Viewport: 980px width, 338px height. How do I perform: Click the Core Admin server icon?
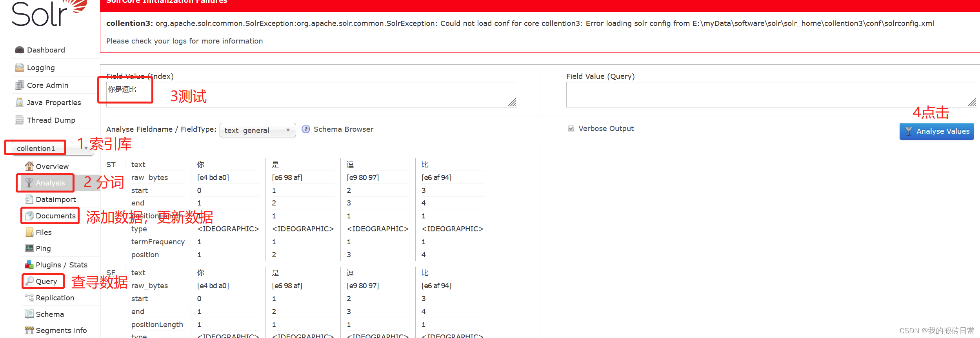tap(19, 85)
